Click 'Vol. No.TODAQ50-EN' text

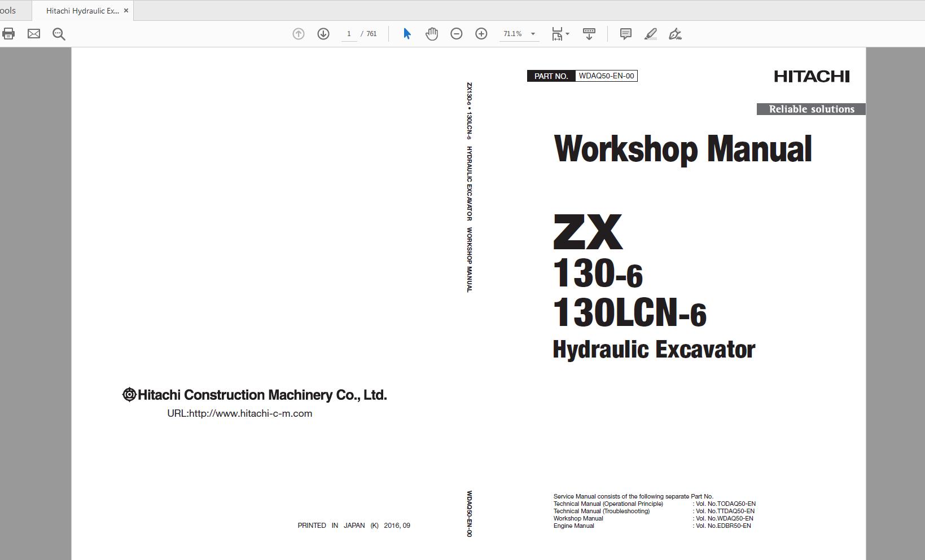(x=726, y=504)
